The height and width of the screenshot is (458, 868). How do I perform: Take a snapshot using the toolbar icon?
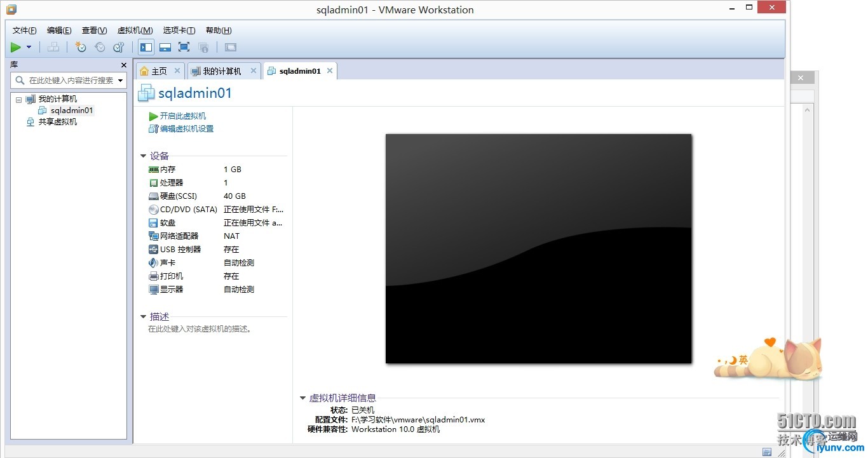(x=80, y=47)
